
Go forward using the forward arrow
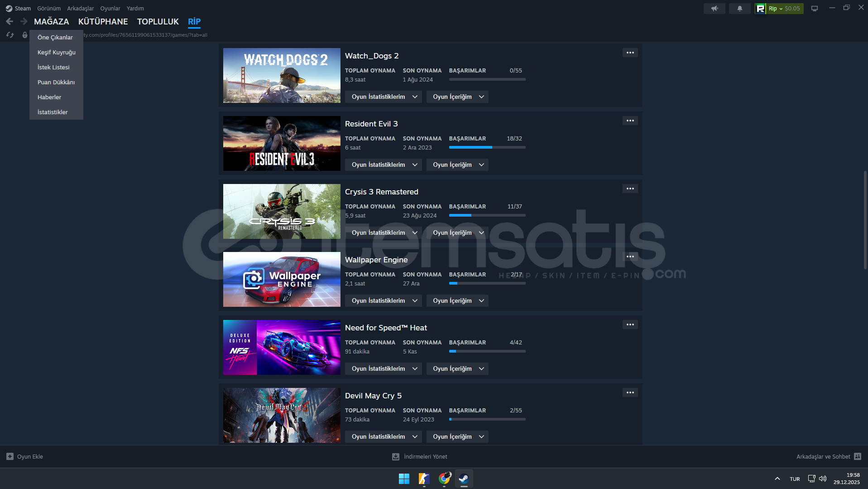point(24,21)
